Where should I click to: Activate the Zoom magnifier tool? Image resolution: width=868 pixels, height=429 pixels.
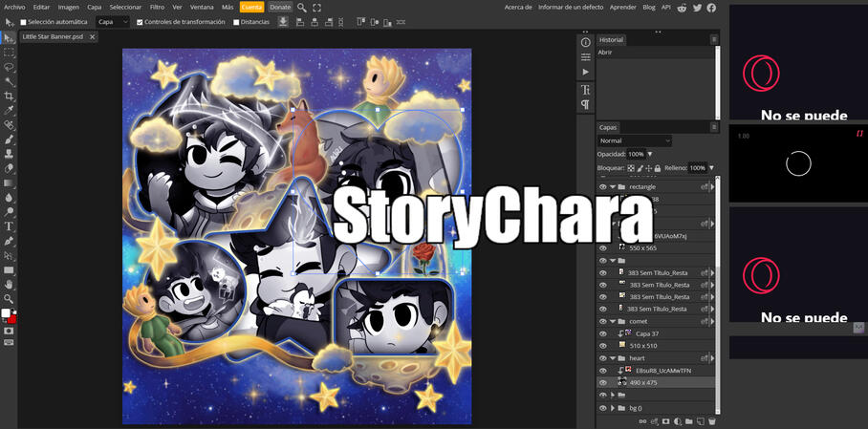(x=9, y=298)
